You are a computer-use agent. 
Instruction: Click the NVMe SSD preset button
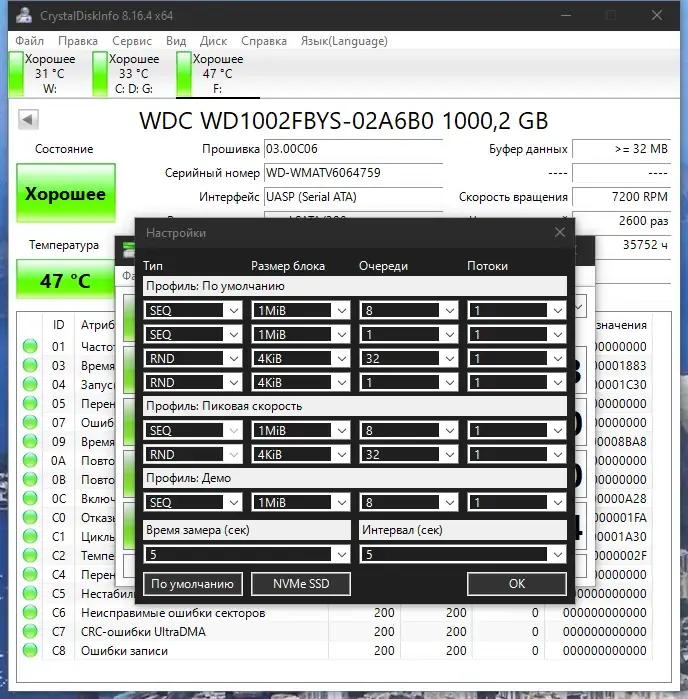point(301,584)
